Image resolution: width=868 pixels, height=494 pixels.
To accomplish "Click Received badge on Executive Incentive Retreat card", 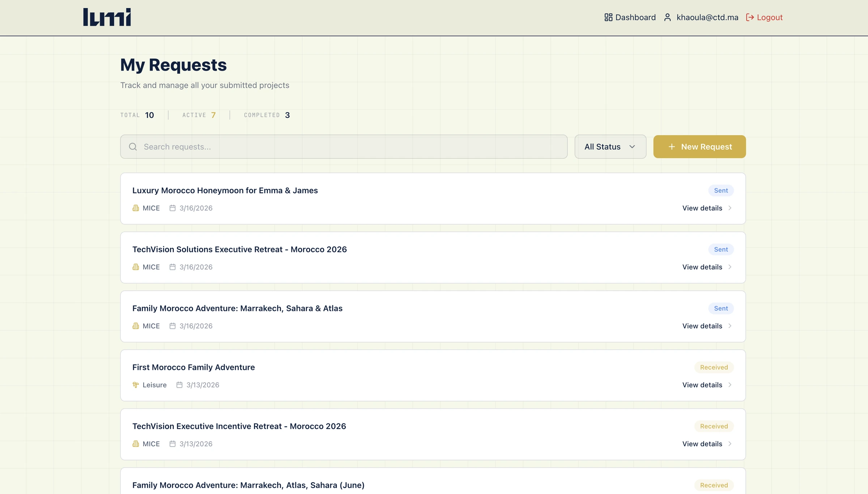I will click(x=714, y=426).
